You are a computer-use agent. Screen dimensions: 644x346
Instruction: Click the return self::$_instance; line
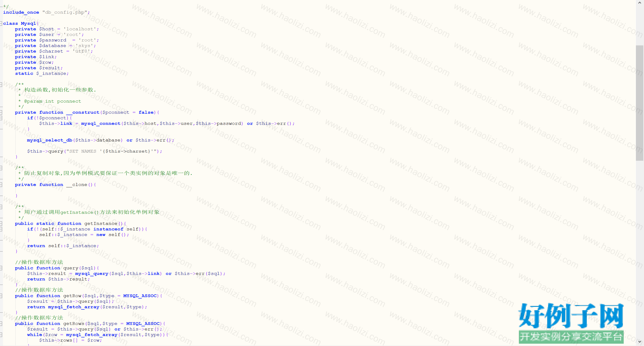(x=63, y=246)
